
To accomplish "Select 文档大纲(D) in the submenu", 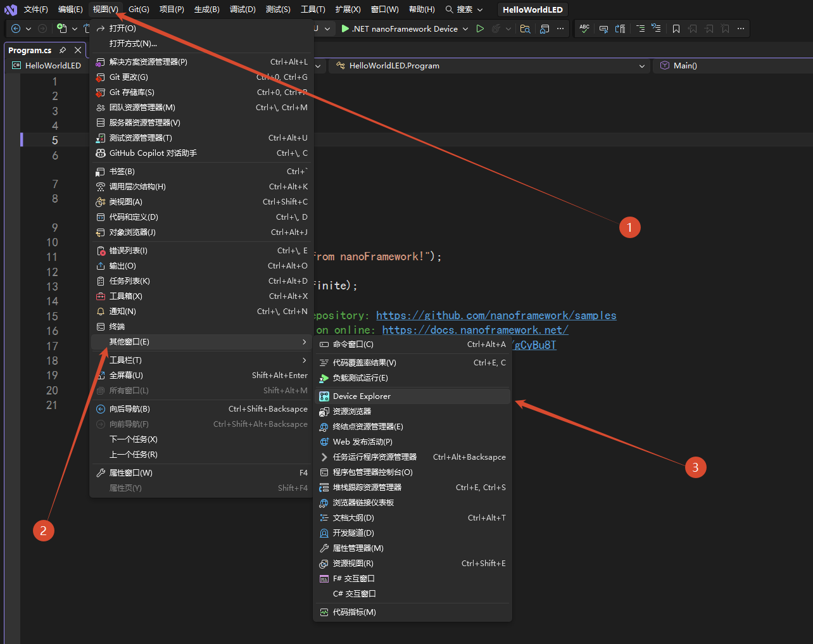I will (412, 518).
